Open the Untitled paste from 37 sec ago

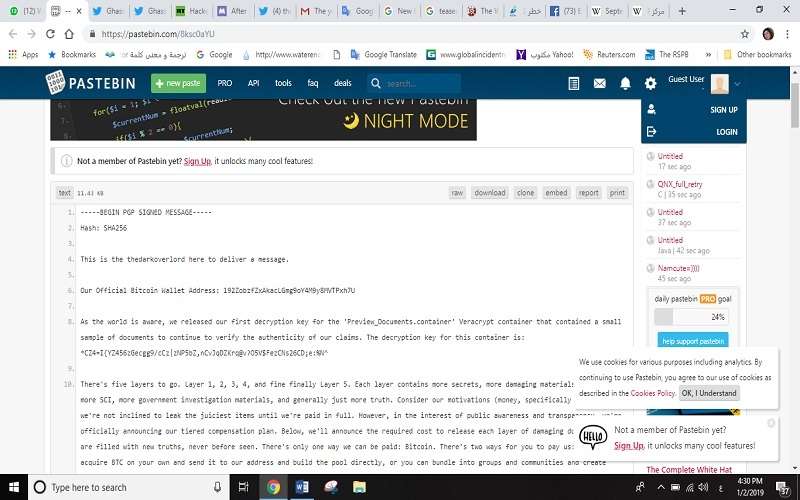[670, 212]
